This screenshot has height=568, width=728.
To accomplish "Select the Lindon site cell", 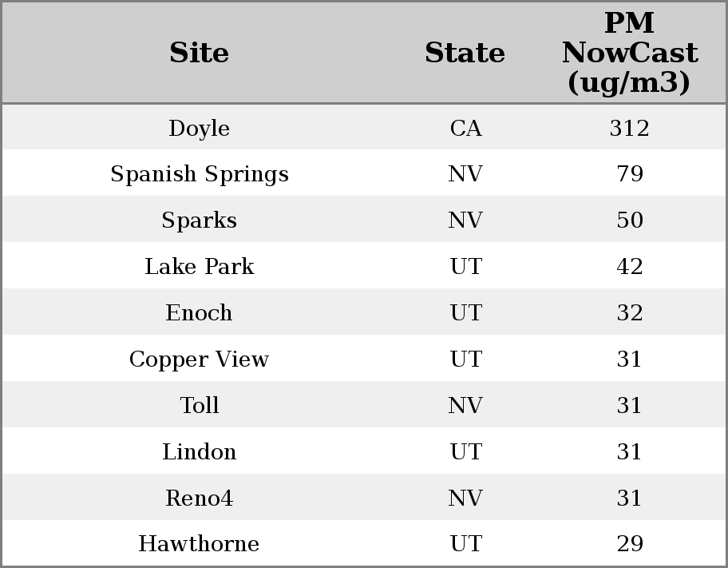I will 199,452.
